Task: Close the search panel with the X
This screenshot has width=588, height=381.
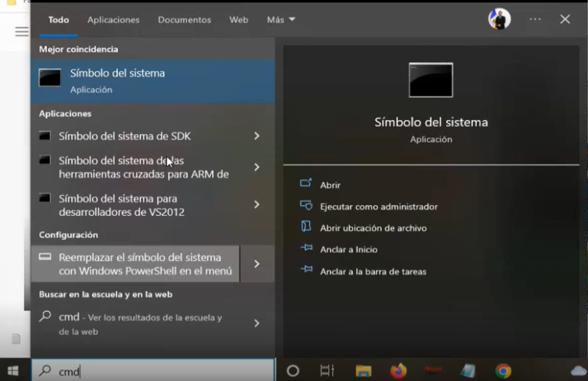Action: (x=565, y=19)
